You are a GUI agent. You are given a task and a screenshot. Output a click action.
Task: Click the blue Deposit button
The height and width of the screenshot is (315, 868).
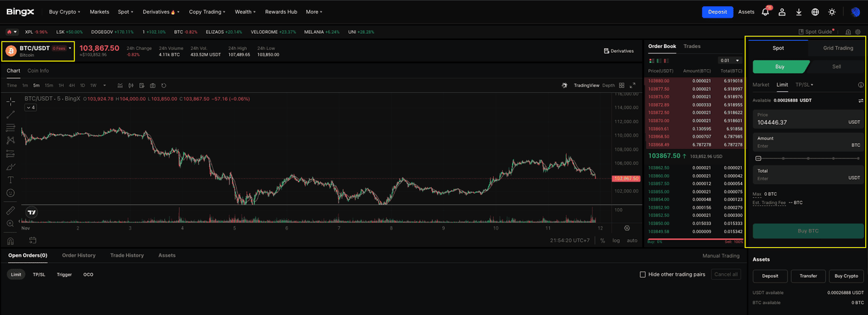click(717, 12)
